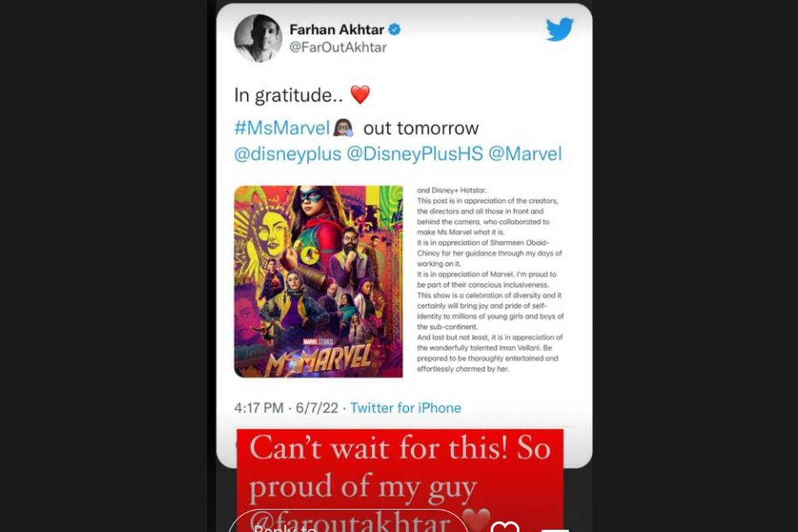
Task: Click the Twitter for iPhone link
Action: click(x=406, y=408)
